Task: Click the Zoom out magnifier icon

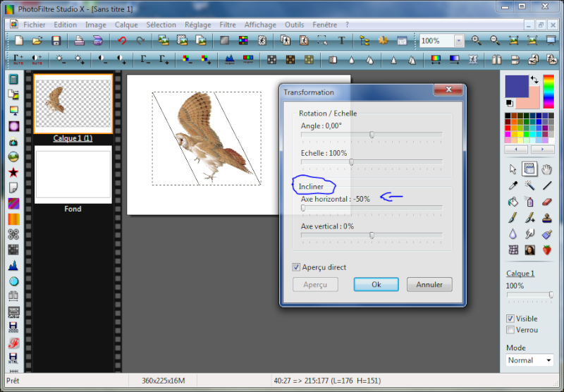Action: click(495, 40)
